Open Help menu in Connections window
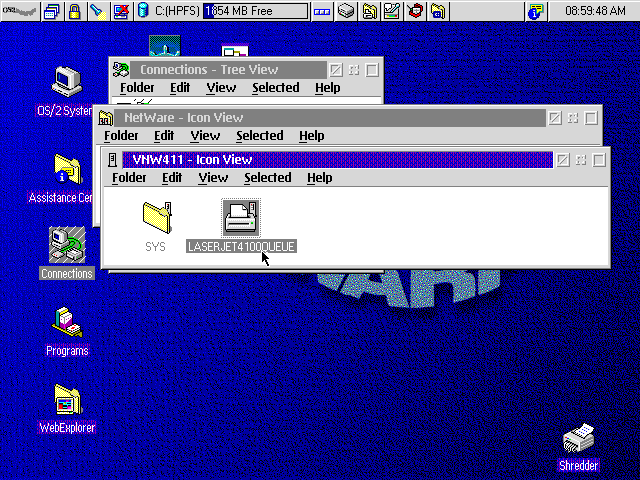The image size is (640, 480). [x=327, y=88]
